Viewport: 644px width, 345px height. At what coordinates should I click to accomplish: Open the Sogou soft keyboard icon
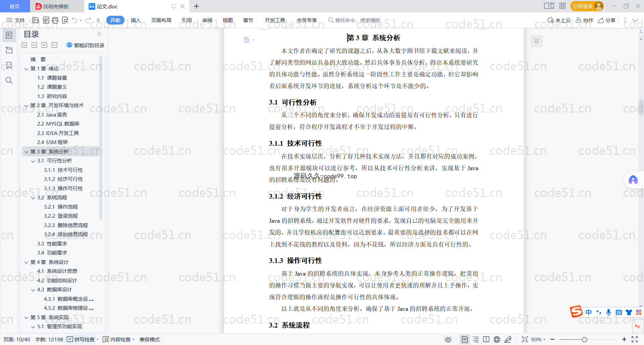[619, 312]
